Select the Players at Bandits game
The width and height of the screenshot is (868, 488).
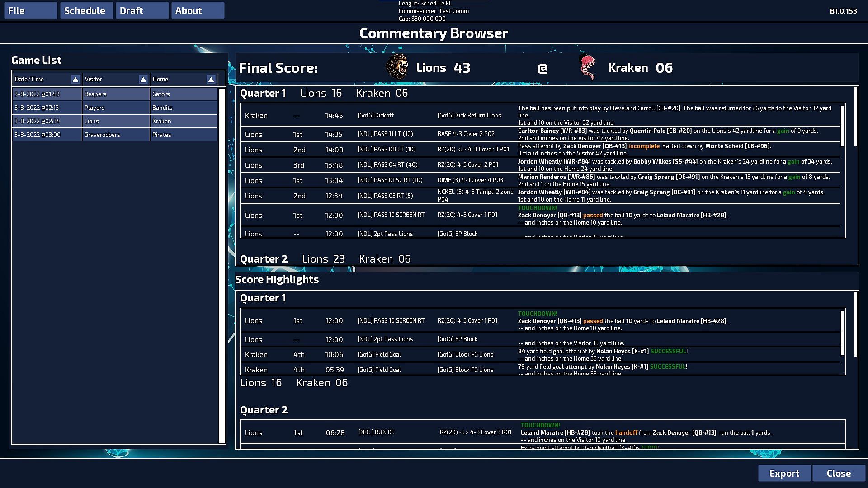tap(115, 108)
